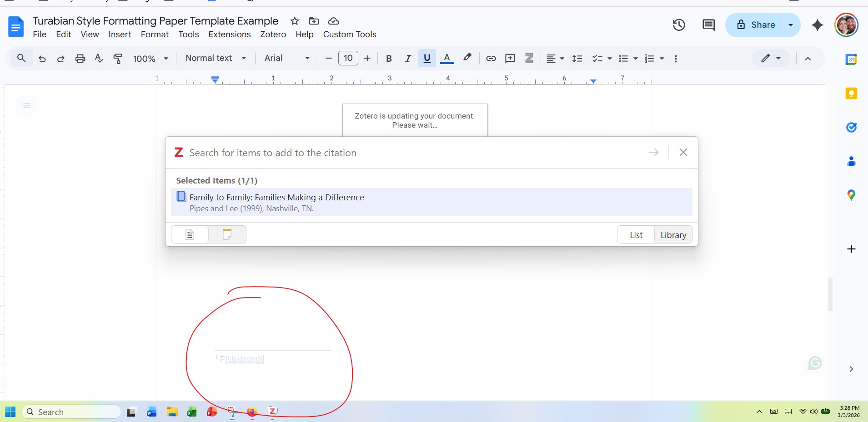Open the Arial font dropdown
Viewport: 868px width, 422px height.
pos(287,58)
